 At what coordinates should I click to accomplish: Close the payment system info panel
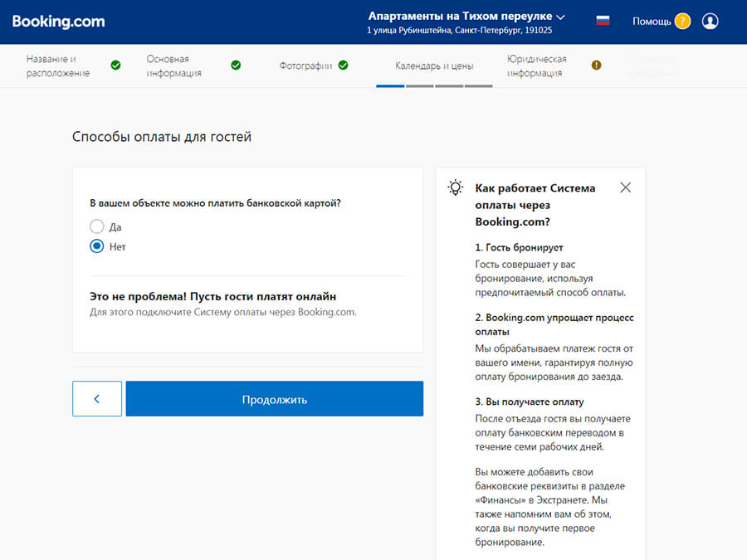tap(626, 187)
